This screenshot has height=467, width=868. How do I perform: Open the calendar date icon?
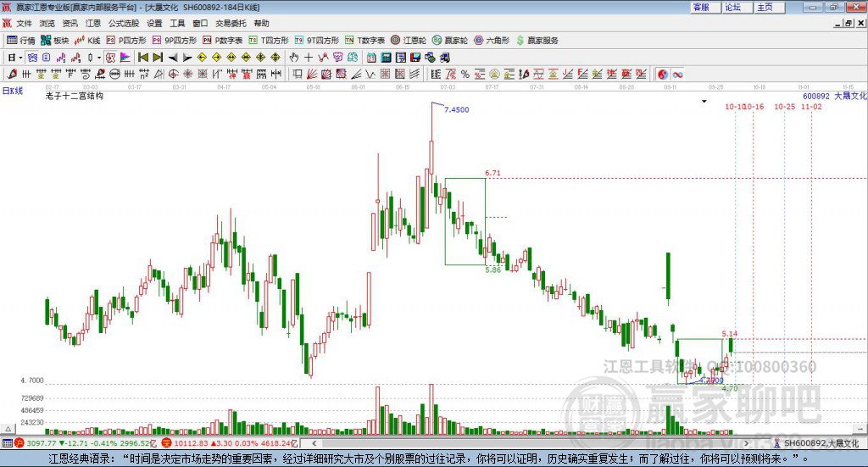371,58
